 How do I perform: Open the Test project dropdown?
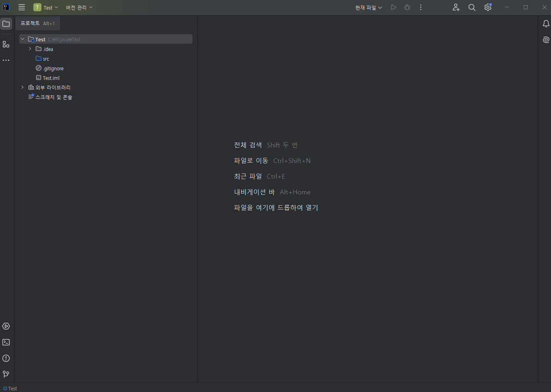[46, 7]
